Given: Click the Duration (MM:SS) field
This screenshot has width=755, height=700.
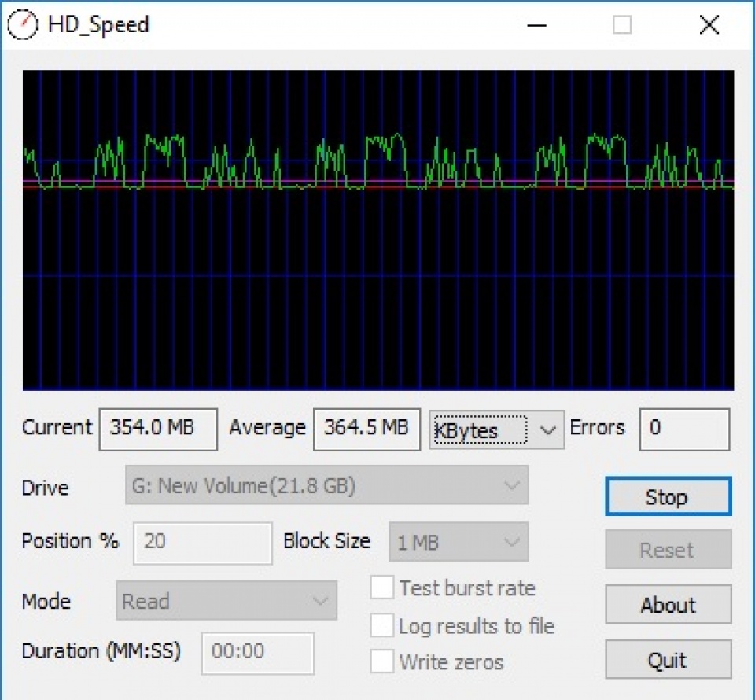Looking at the screenshot, I should pos(257,652).
